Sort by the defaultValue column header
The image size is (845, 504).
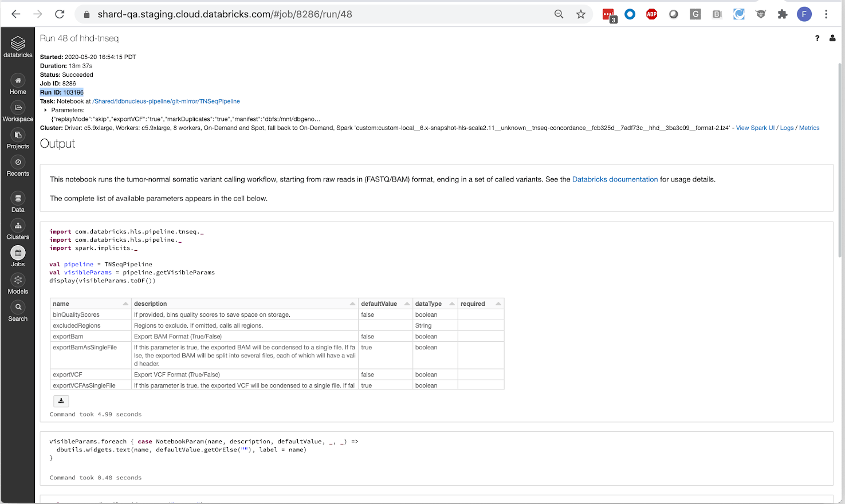click(384, 304)
